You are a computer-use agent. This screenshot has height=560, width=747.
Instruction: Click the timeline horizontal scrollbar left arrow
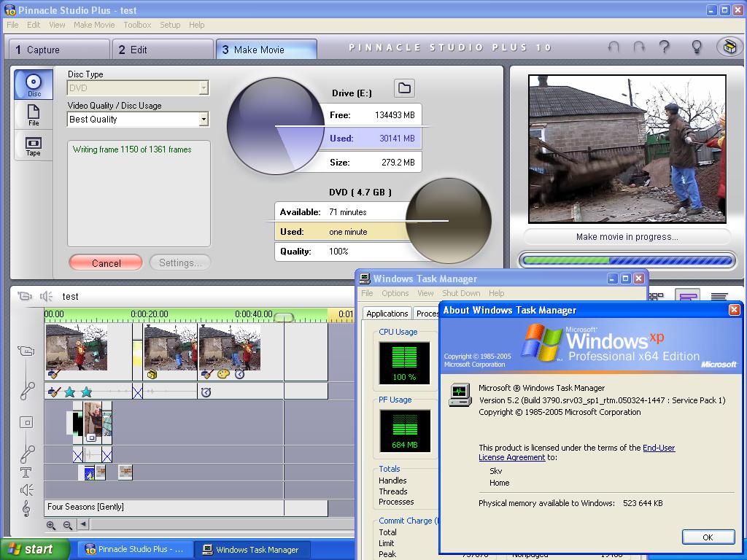[x=83, y=525]
